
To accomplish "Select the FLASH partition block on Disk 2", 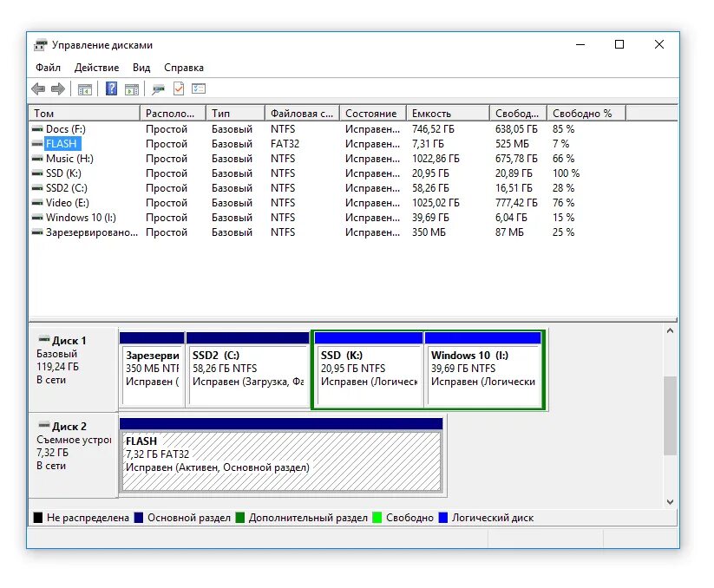I will click(x=281, y=455).
